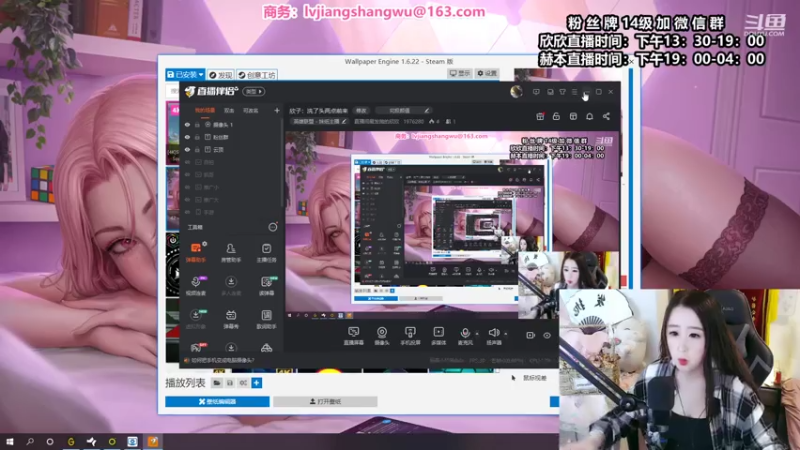This screenshot has height=450, width=800.
Task: Add a 摄像头 camera source
Action: pos(382,336)
